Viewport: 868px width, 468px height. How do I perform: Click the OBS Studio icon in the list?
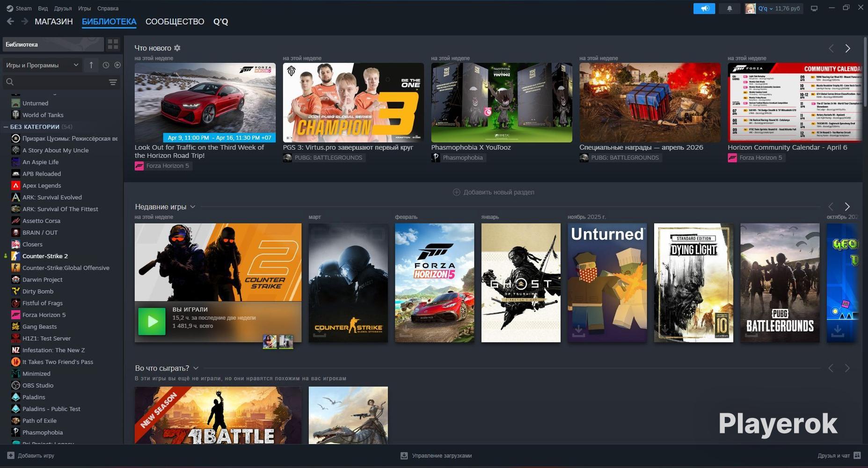(x=15, y=386)
